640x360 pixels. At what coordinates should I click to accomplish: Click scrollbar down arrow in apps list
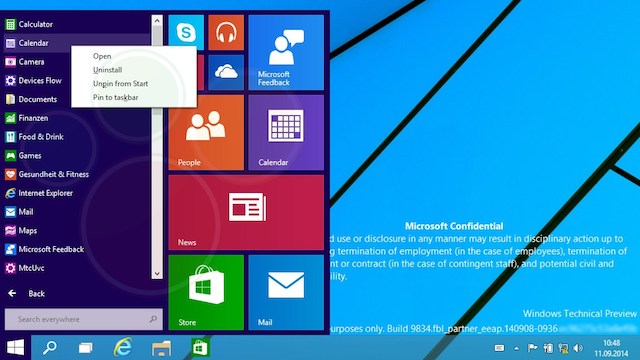pyautogui.click(x=157, y=274)
